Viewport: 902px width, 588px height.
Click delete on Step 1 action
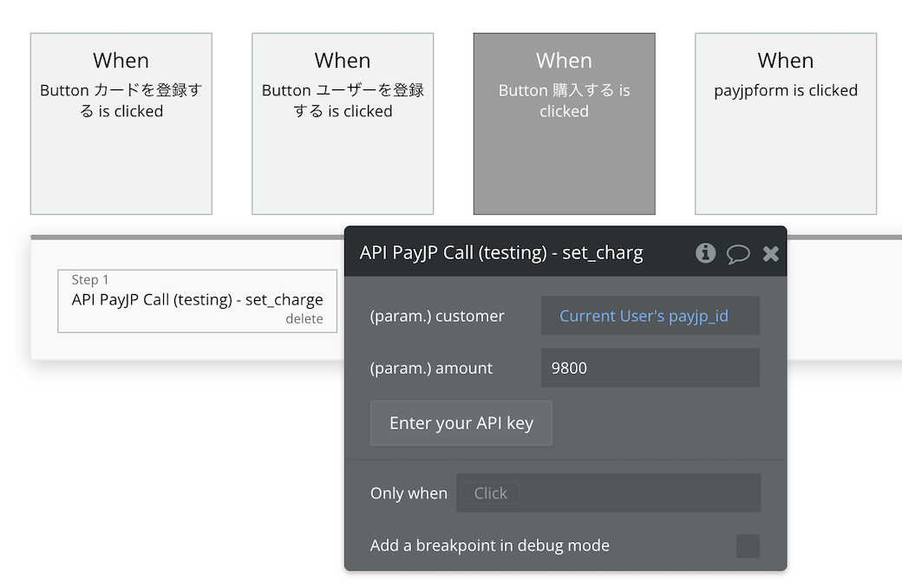tap(304, 319)
